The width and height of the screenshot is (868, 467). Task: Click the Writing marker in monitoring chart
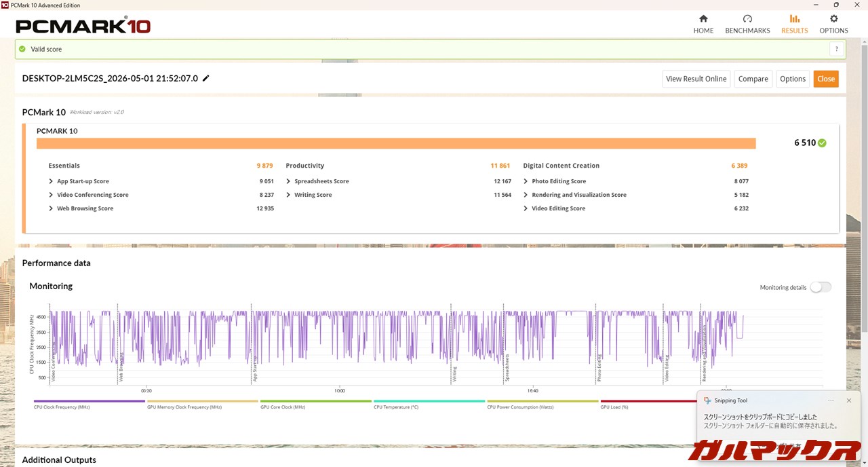[454, 375]
